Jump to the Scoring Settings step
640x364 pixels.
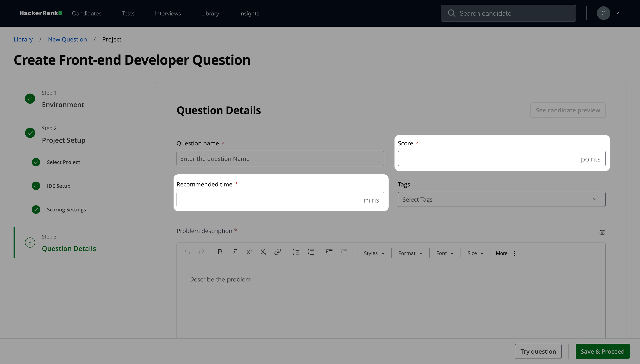coord(66,210)
